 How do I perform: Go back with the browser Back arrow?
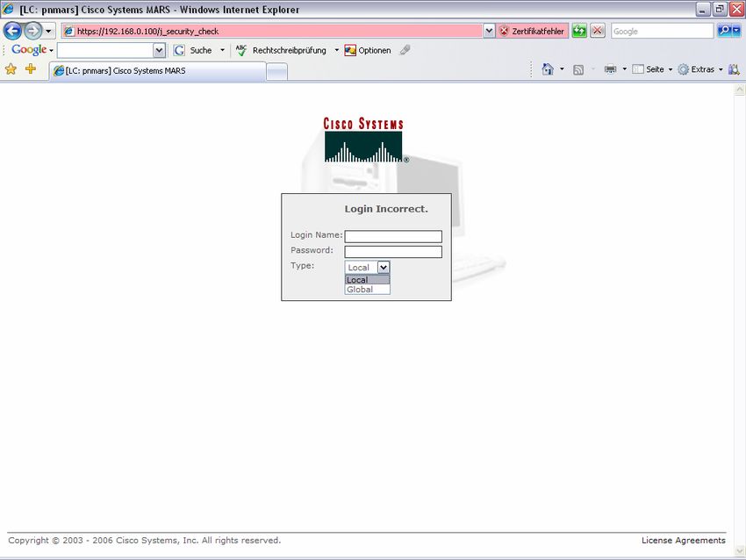click(12, 32)
